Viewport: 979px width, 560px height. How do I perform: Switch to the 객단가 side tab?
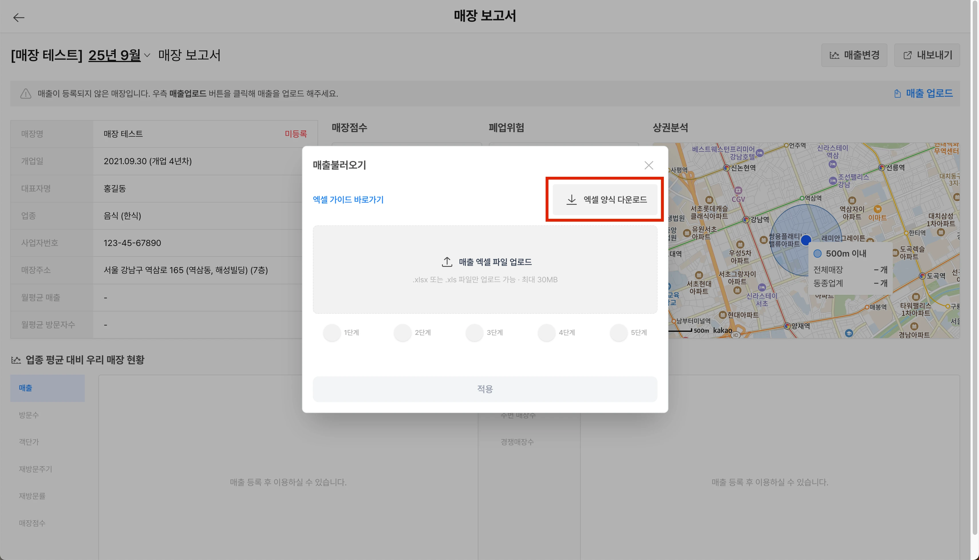click(x=29, y=442)
